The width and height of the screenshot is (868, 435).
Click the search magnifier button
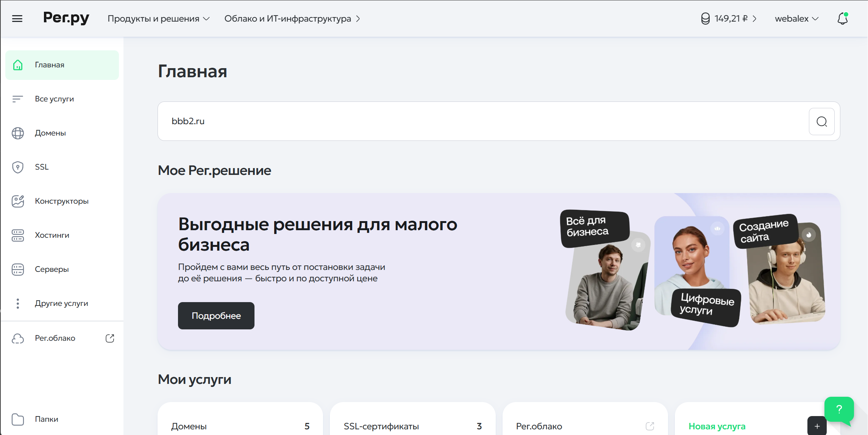(x=822, y=122)
